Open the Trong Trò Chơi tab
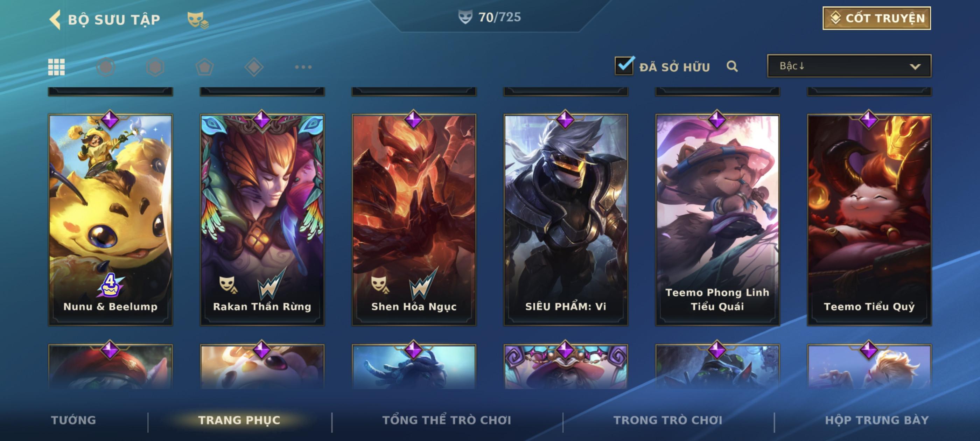Screen dimensions: 980x441 [668, 420]
